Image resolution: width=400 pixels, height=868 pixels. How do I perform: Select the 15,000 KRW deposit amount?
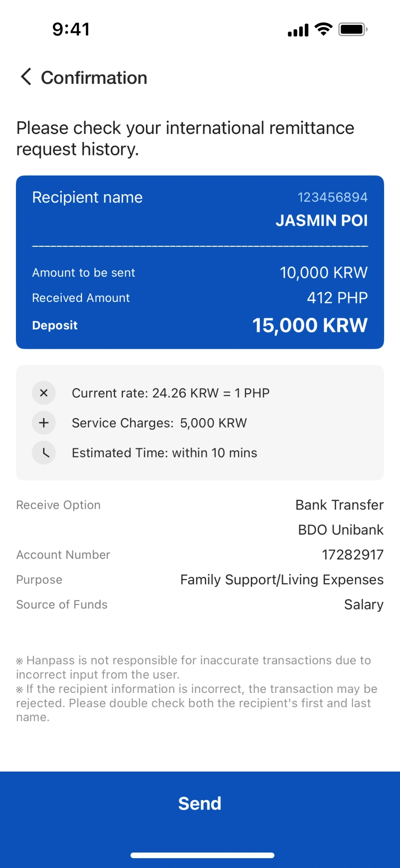point(310,325)
